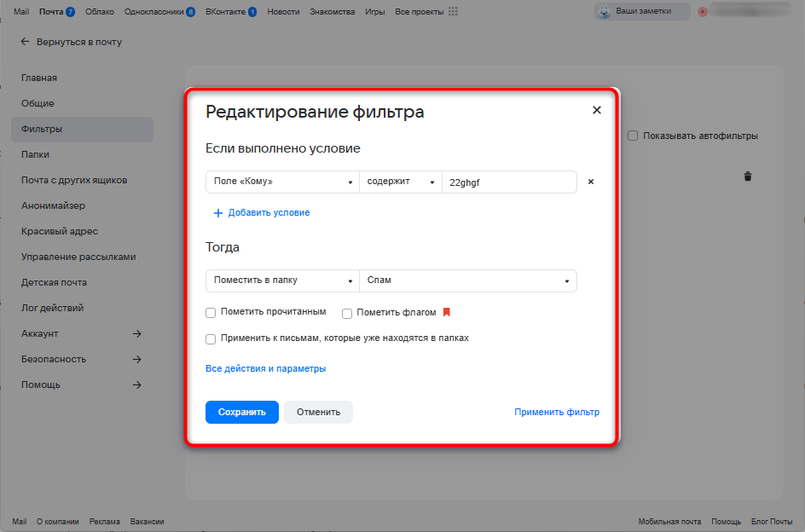This screenshot has width=805, height=532.
Task: Click footer 'Мобильная почта' link
Action: (x=669, y=521)
